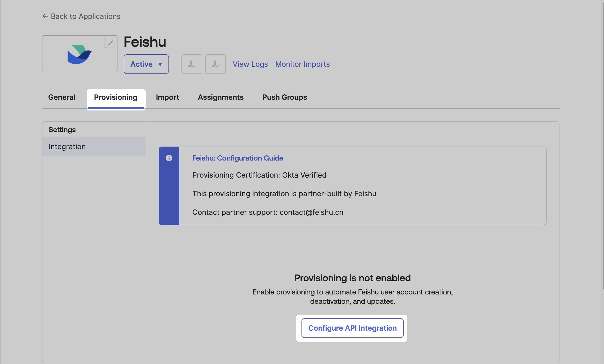The width and height of the screenshot is (604, 364).
Task: Open View Logs link
Action: [x=250, y=64]
